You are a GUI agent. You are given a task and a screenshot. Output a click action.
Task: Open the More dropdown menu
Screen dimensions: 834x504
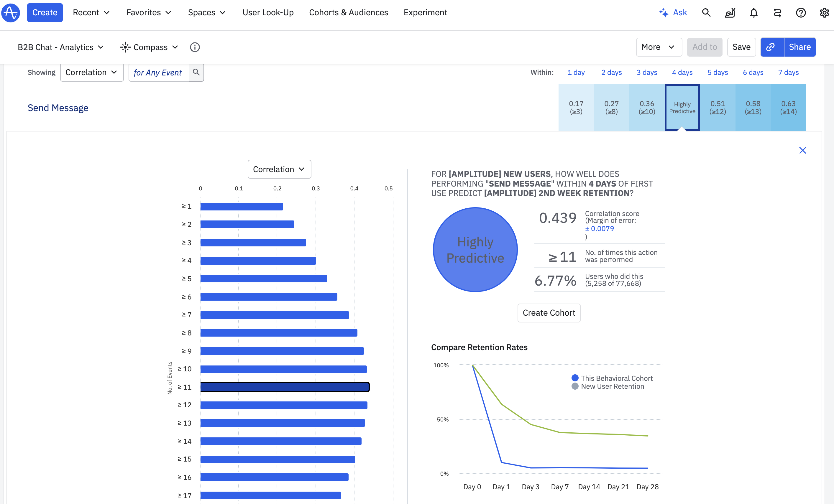point(658,47)
